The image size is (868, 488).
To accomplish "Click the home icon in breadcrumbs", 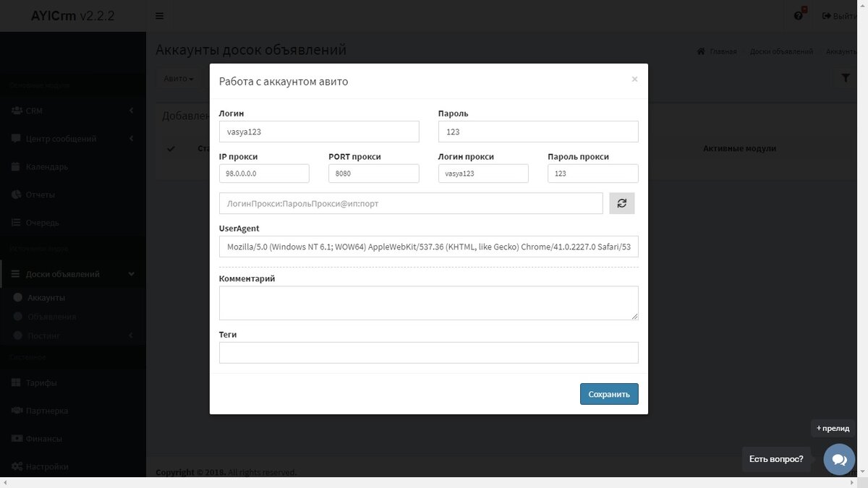I will (x=699, y=51).
